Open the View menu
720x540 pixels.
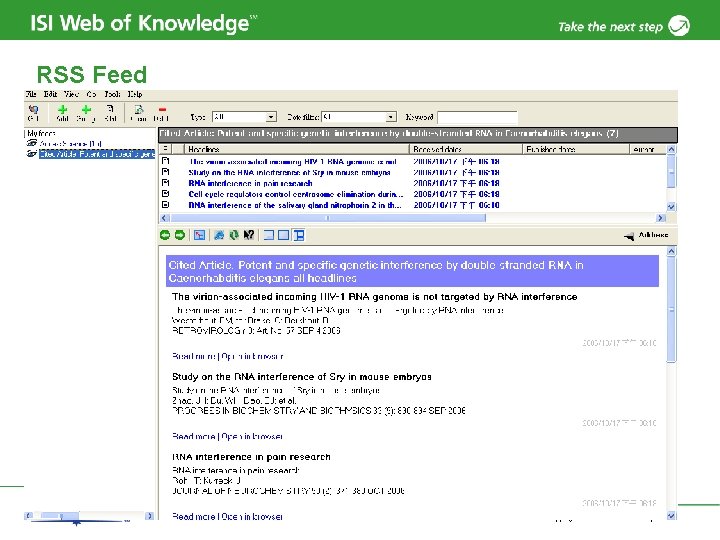(71, 94)
